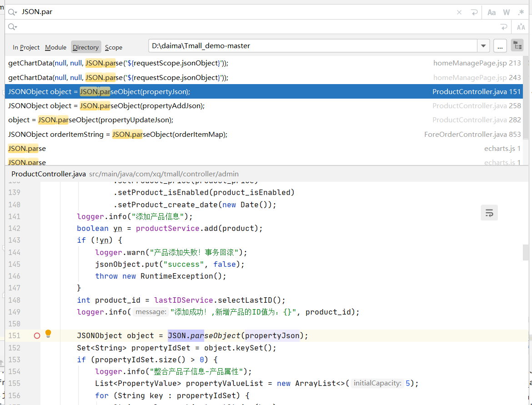Select the directory tree picker icon
This screenshot has width=532, height=405.
coord(517,45)
